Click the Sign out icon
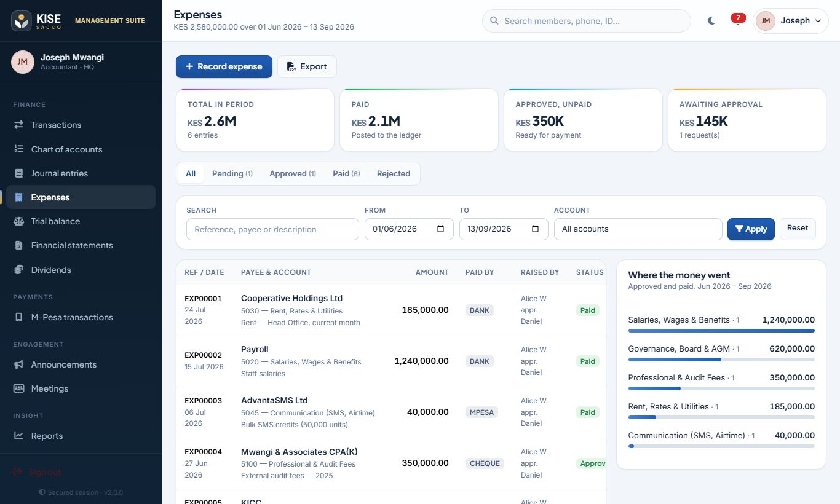Screen dimensions: 840x504 [18, 472]
